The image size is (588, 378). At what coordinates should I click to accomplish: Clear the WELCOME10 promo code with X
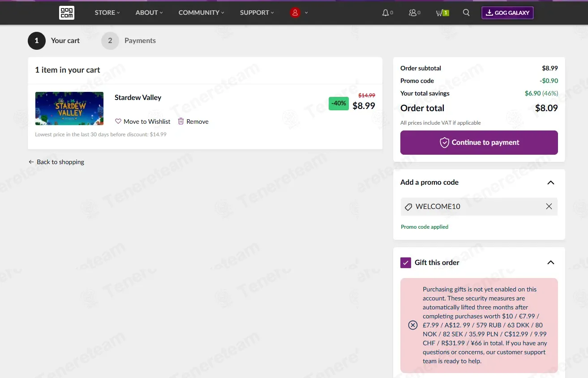click(x=549, y=206)
